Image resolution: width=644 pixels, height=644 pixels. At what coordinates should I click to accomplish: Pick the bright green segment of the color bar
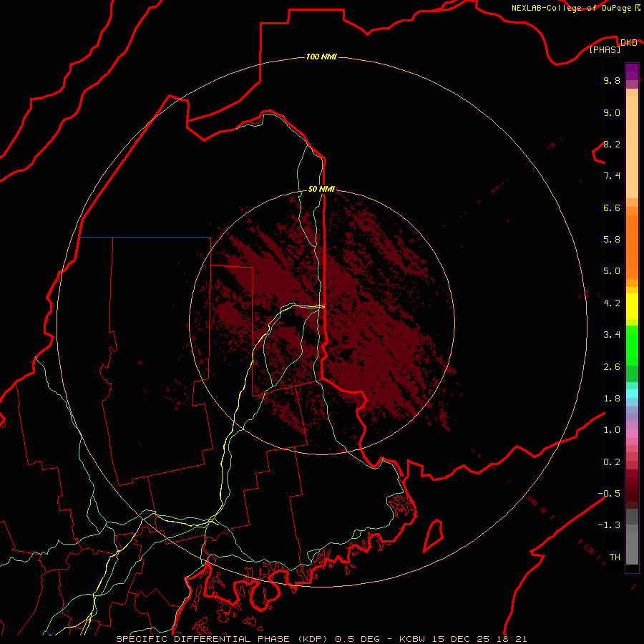pyautogui.click(x=632, y=345)
